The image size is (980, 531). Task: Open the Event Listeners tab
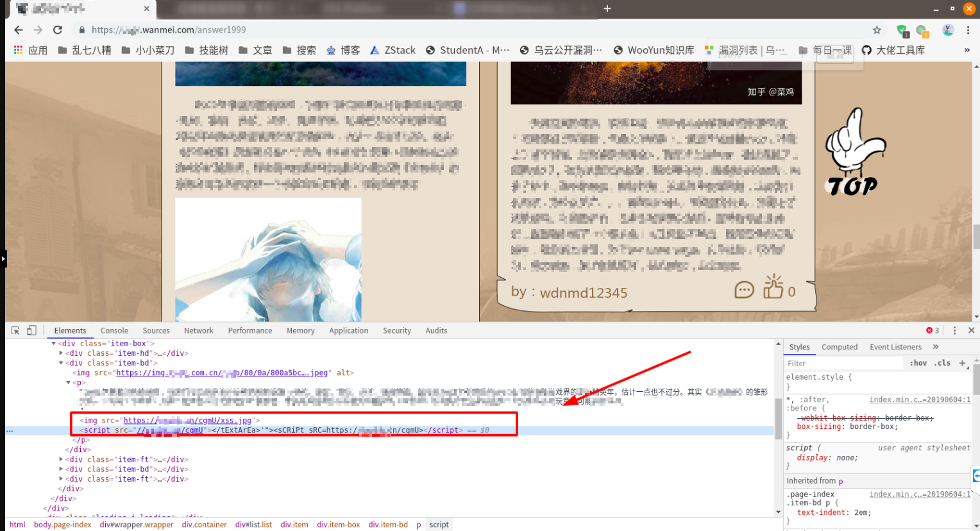[895, 347]
